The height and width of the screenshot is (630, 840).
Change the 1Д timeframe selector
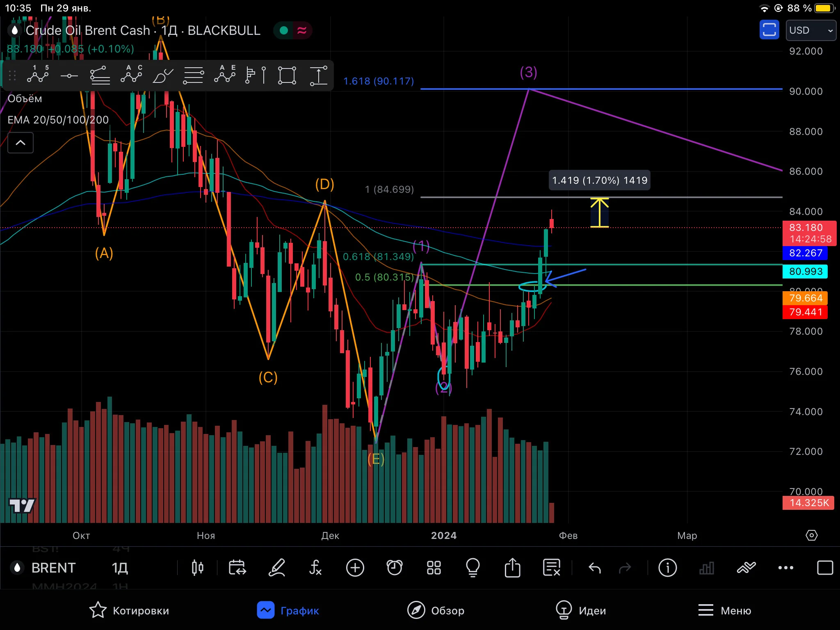120,568
